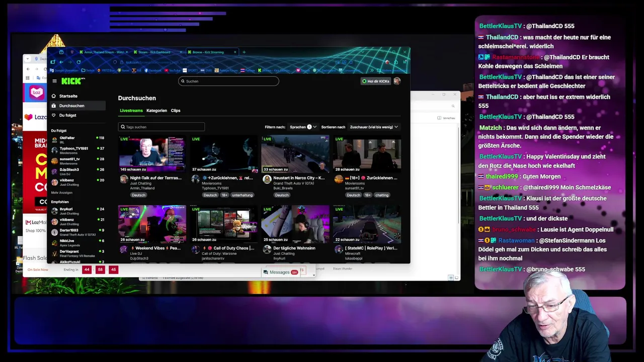The image size is (644, 362).
Task: Click the BettlerKlausTV name in the first chat message
Action: (x=501, y=26)
